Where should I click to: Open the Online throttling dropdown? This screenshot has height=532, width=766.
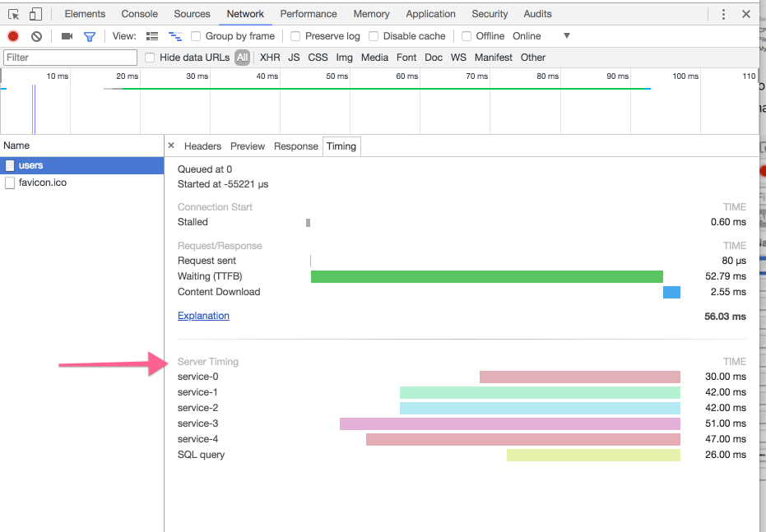[565, 35]
